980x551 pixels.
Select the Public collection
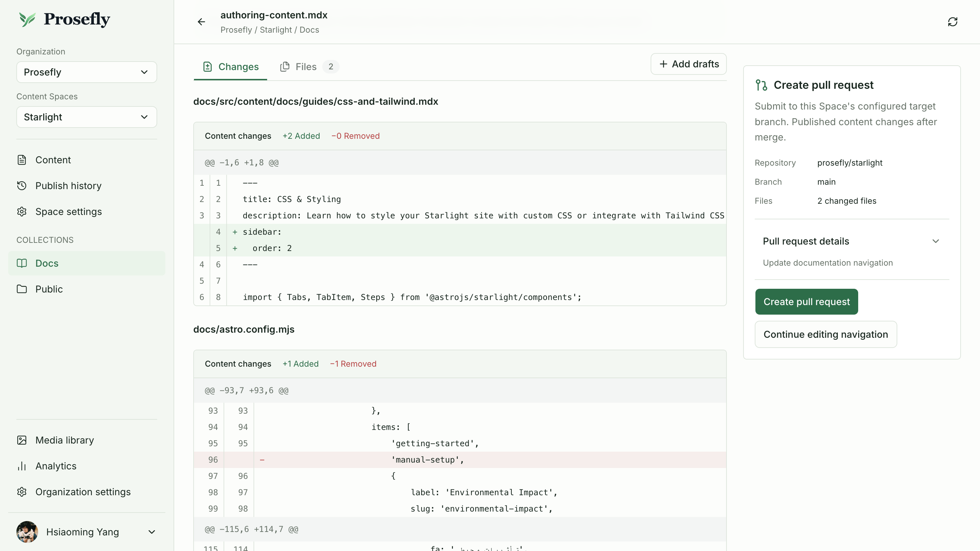(x=87, y=289)
